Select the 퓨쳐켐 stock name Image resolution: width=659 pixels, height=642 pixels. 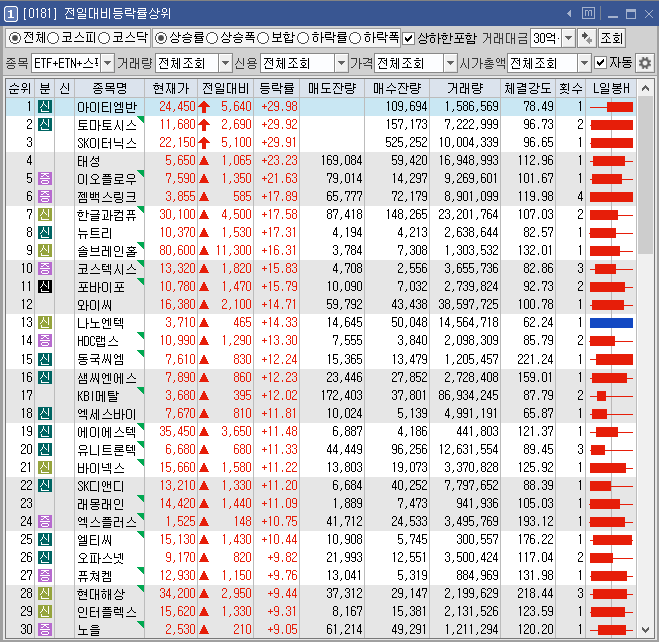click(95, 576)
